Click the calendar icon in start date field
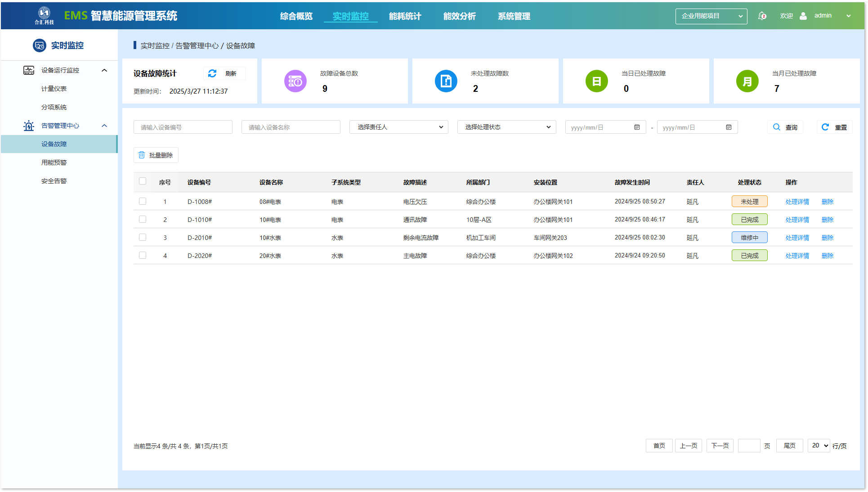This screenshot has height=492, width=868. (637, 127)
